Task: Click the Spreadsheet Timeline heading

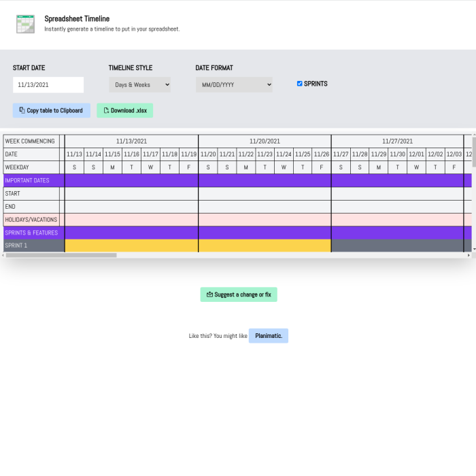Action: [77, 19]
